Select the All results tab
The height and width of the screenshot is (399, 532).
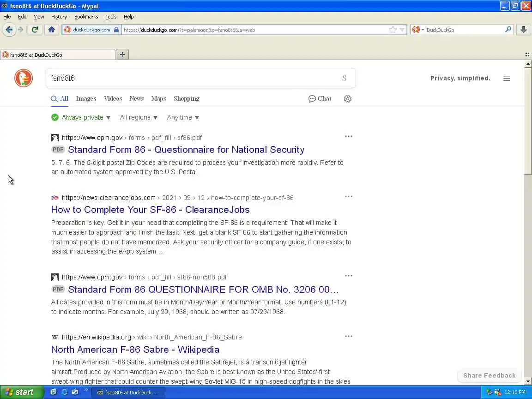60,99
